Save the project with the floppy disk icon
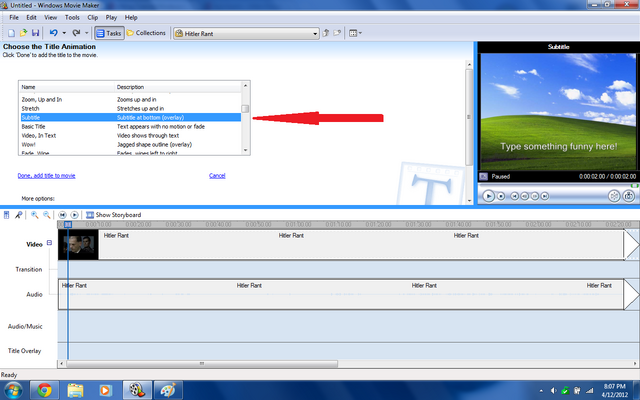 pos(35,33)
